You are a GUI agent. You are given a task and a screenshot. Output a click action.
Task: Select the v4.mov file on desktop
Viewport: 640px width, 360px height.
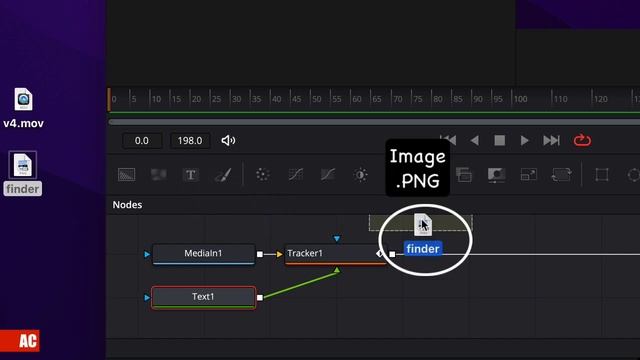(23, 108)
